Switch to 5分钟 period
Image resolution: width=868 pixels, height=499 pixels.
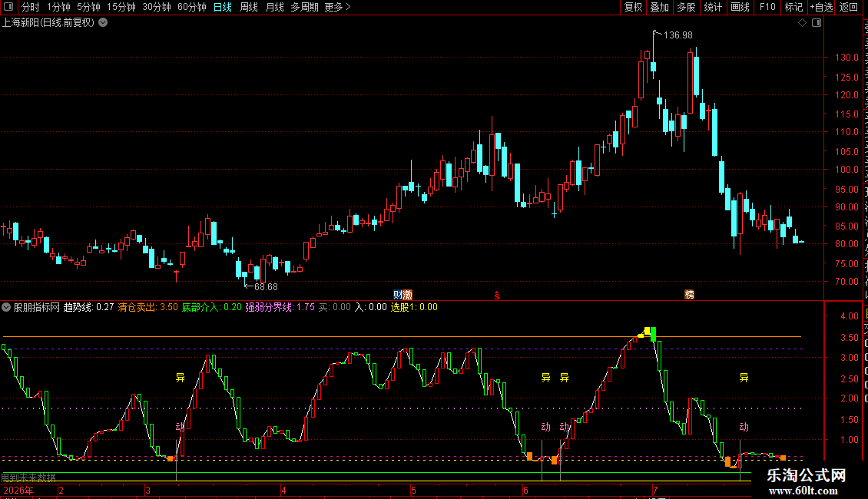[x=88, y=7]
